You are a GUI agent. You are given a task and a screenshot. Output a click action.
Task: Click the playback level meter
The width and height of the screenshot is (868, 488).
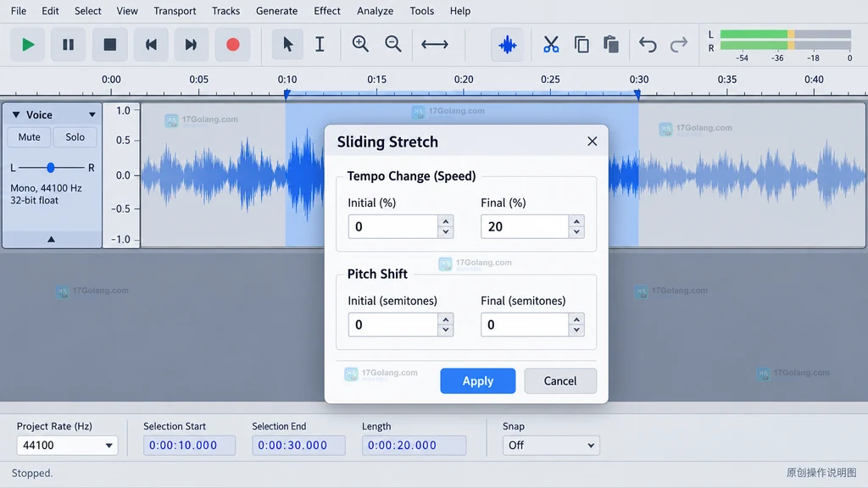[x=786, y=40]
